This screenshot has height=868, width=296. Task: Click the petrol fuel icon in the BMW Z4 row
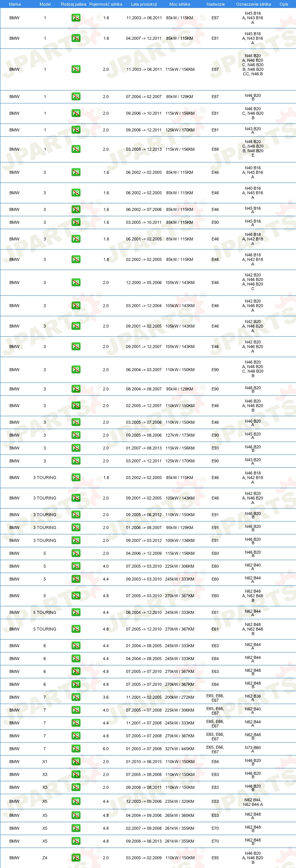click(x=76, y=857)
